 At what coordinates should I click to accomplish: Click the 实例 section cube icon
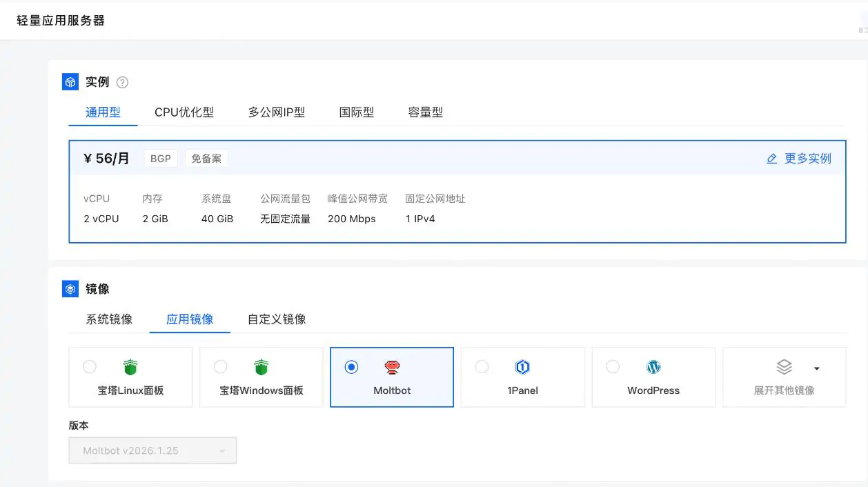click(x=70, y=81)
